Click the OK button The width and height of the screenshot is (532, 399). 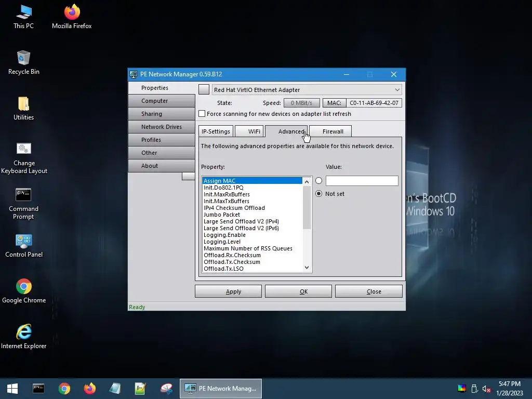[299, 291]
